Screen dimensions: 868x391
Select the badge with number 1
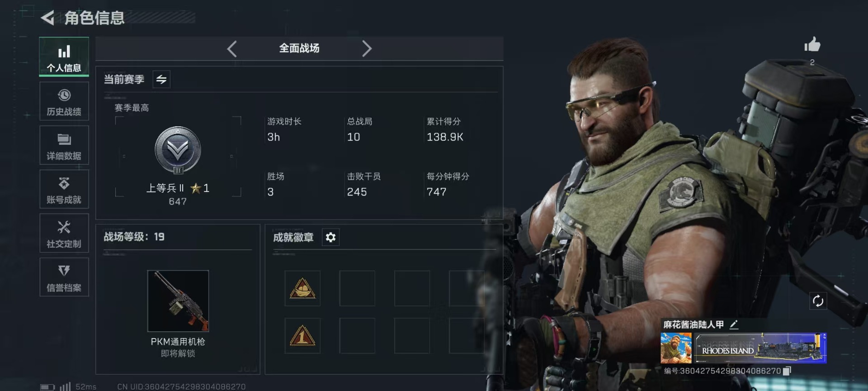[x=302, y=336]
